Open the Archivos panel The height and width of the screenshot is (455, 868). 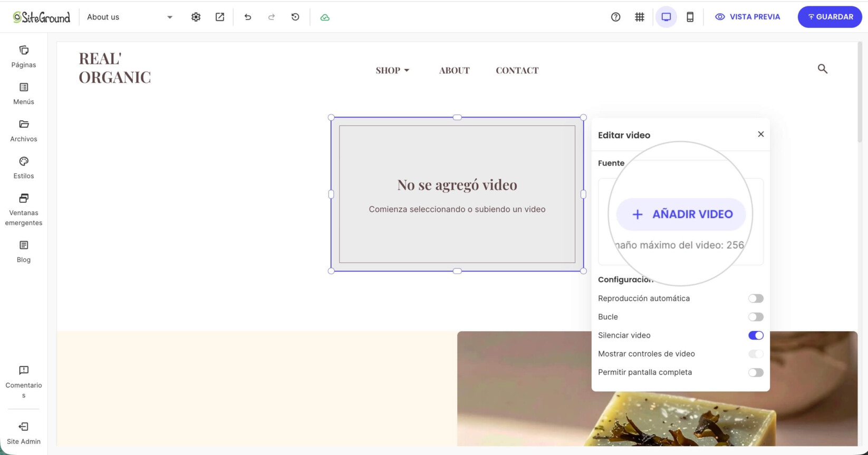[24, 131]
